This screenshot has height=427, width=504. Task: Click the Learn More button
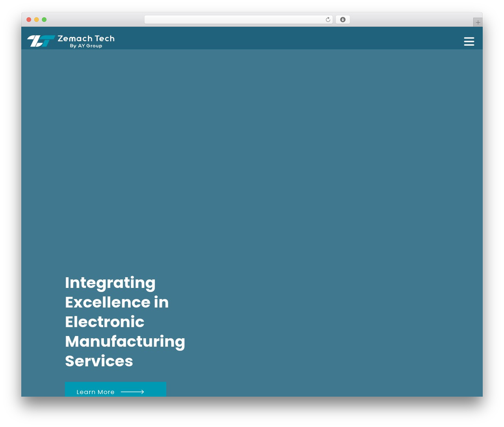(x=115, y=390)
